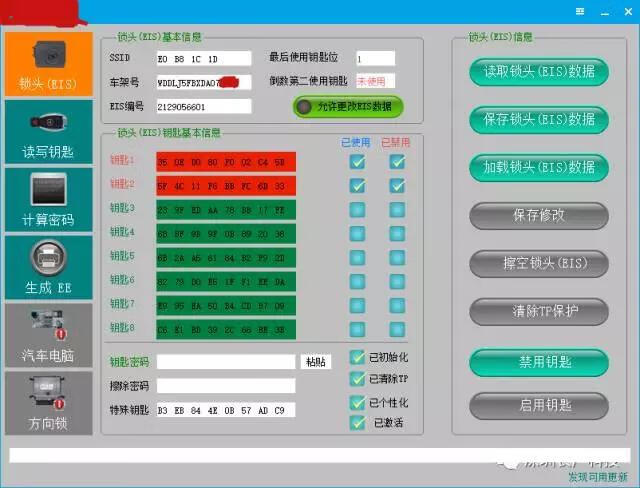Image resolution: width=640 pixels, height=488 pixels.
Task: Open the title bar dropdown menu arrow
Action: click(x=581, y=10)
